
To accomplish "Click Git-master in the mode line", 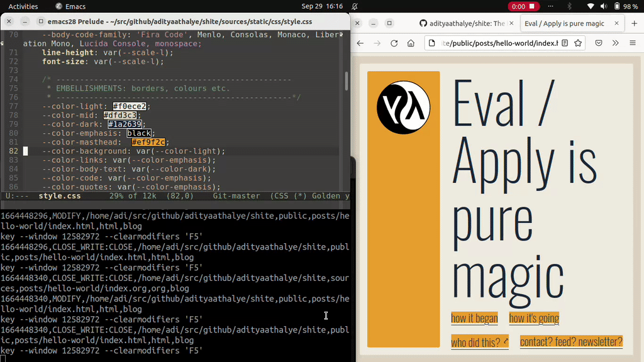I will click(236, 196).
